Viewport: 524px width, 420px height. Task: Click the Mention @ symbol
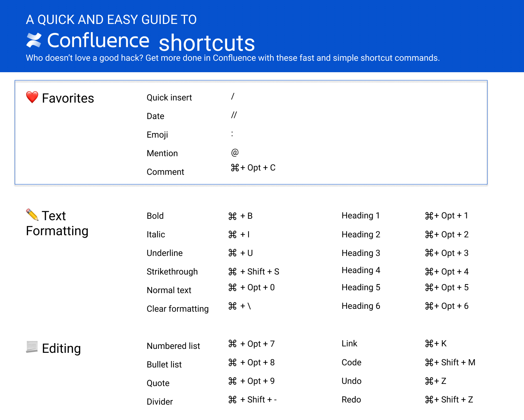235,153
